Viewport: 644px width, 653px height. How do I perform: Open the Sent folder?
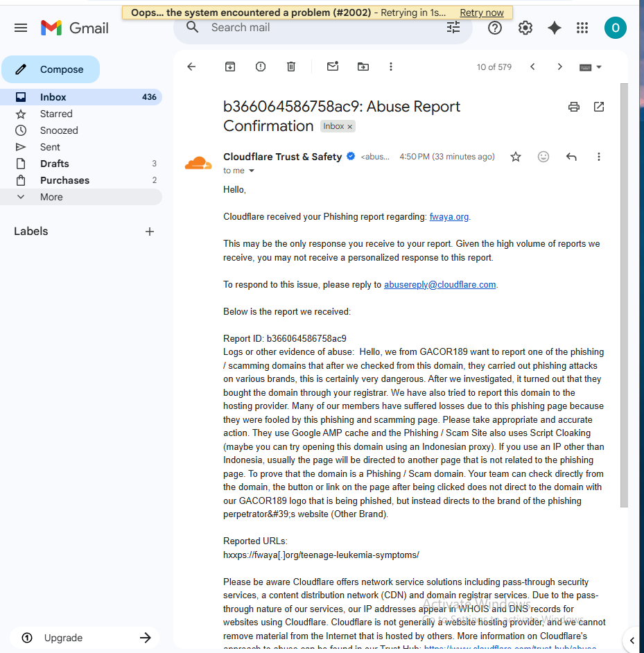click(x=81, y=147)
